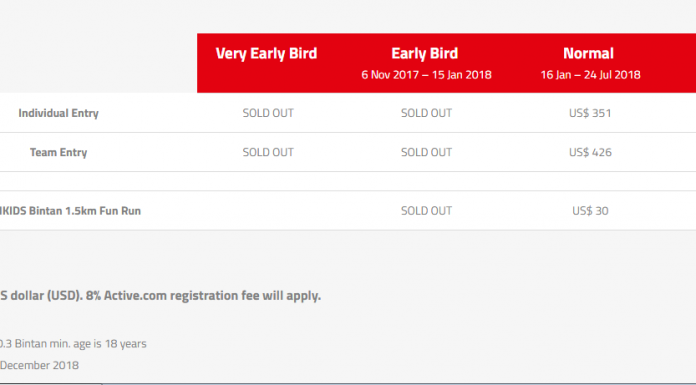Click the 16 Jan – 24 Jul 2018 date range
Screen dimensions: 696x385
590,75
